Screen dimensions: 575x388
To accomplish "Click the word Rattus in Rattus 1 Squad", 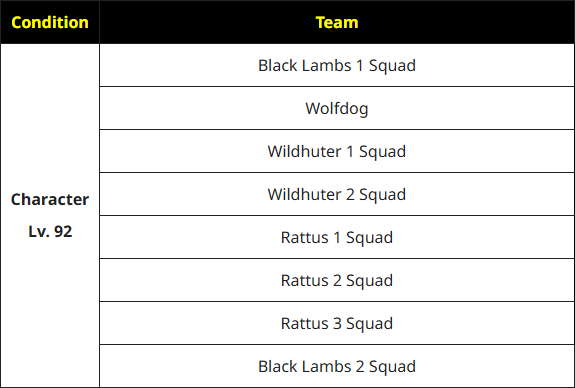I will (305, 237).
